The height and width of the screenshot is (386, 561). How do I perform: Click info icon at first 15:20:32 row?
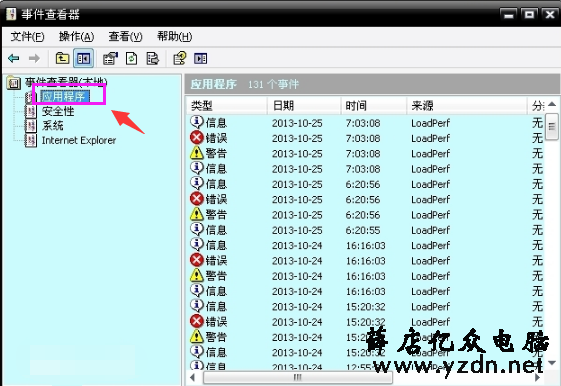tap(197, 306)
